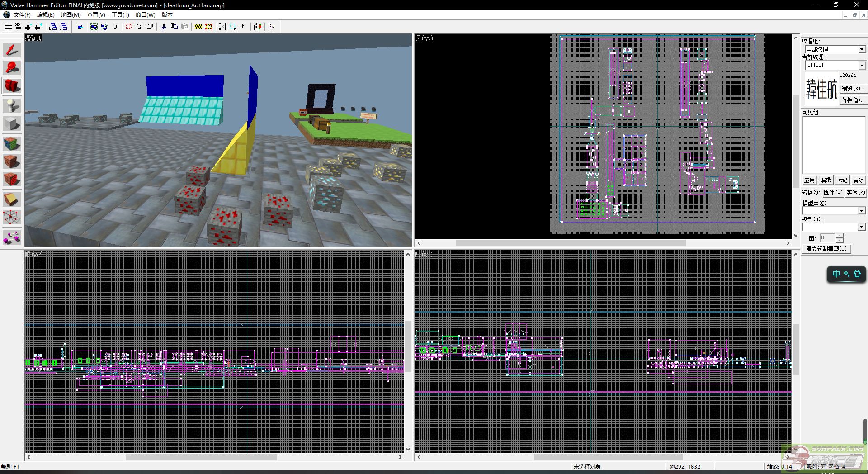Image resolution: width=868 pixels, height=474 pixels.
Task: Click the scissors Cut icon
Action: (x=164, y=27)
